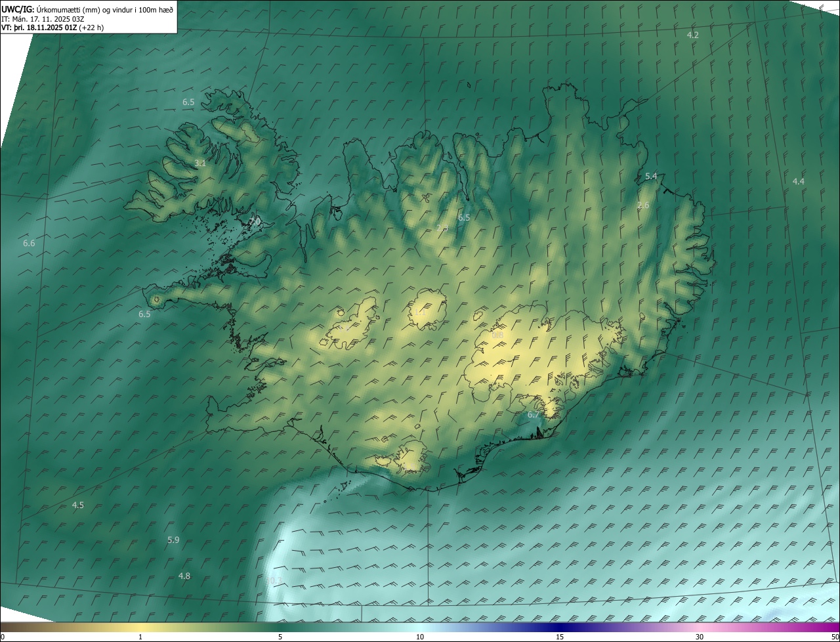This screenshot has height=642, width=840.
Task: Click the 6.7 value label
Action: click(x=533, y=415)
